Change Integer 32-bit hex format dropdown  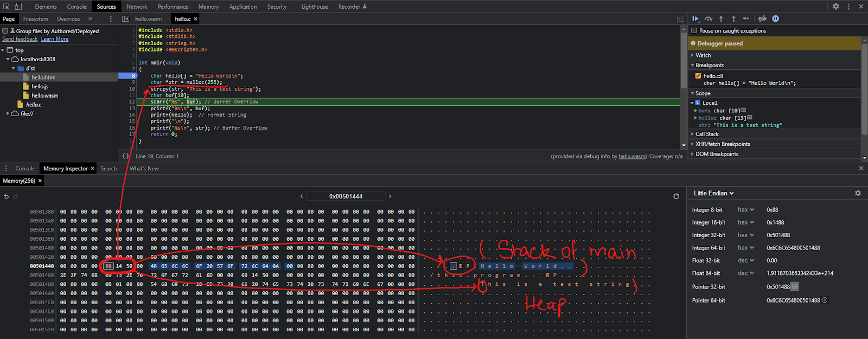tap(746, 235)
